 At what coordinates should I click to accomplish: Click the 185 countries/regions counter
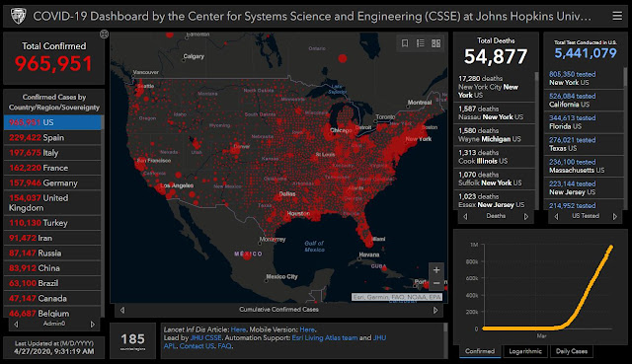pyautogui.click(x=132, y=340)
